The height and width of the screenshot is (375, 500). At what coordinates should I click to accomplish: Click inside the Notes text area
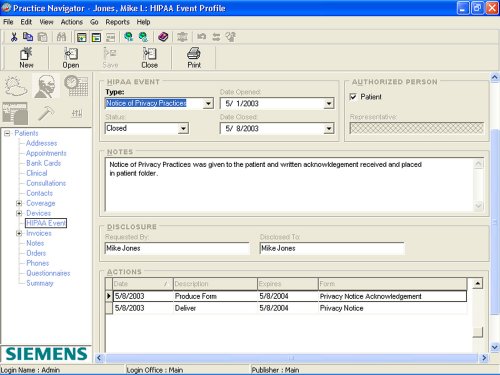click(x=290, y=184)
